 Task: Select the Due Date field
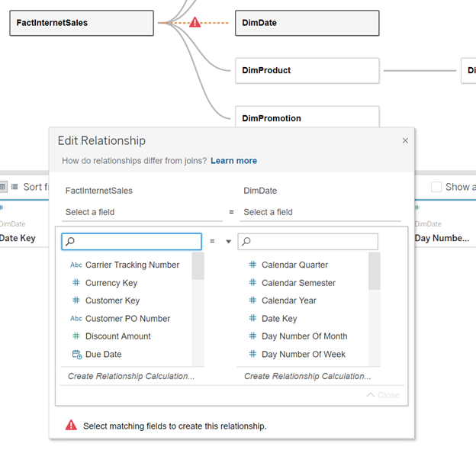(x=103, y=355)
